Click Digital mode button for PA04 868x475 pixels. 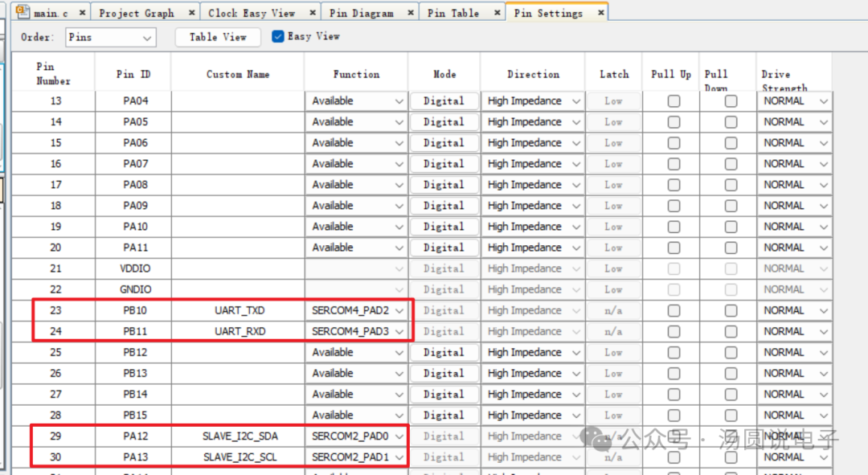[444, 100]
